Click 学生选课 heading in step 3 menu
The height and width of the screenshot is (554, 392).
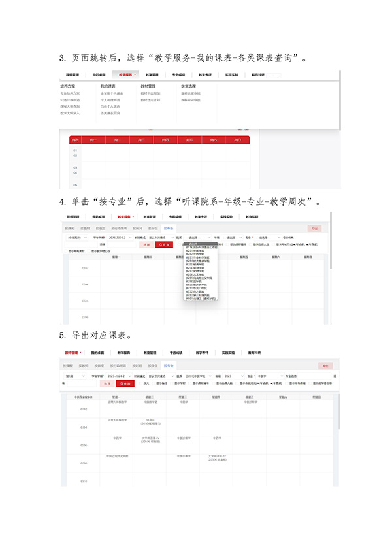tap(188, 86)
